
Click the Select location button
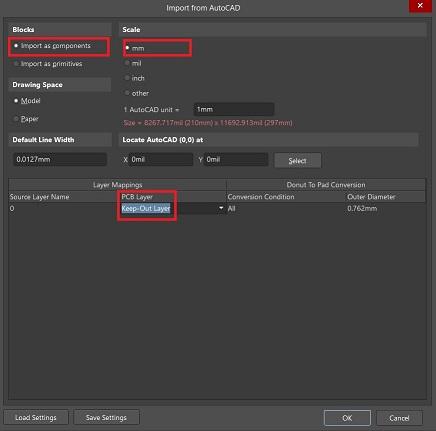pyautogui.click(x=298, y=161)
